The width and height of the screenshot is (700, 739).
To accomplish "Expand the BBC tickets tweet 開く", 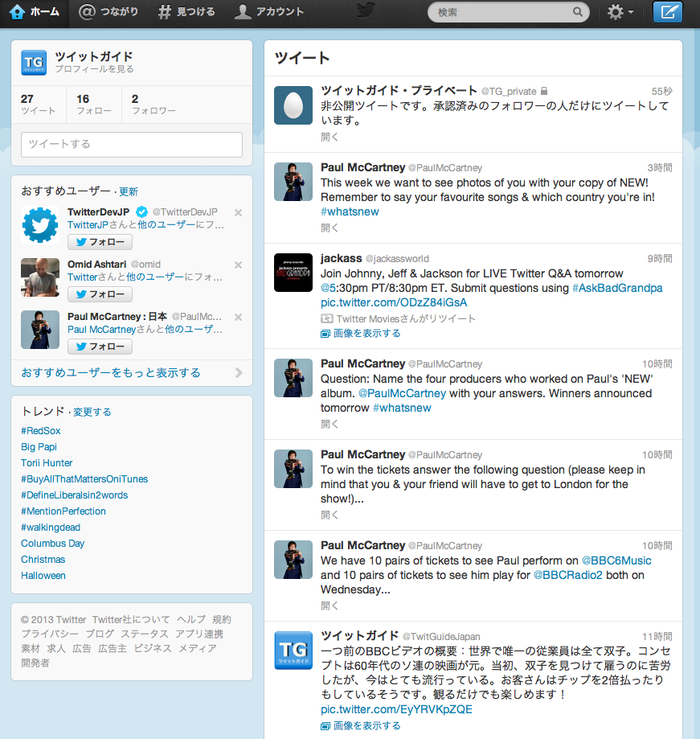I will (330, 606).
